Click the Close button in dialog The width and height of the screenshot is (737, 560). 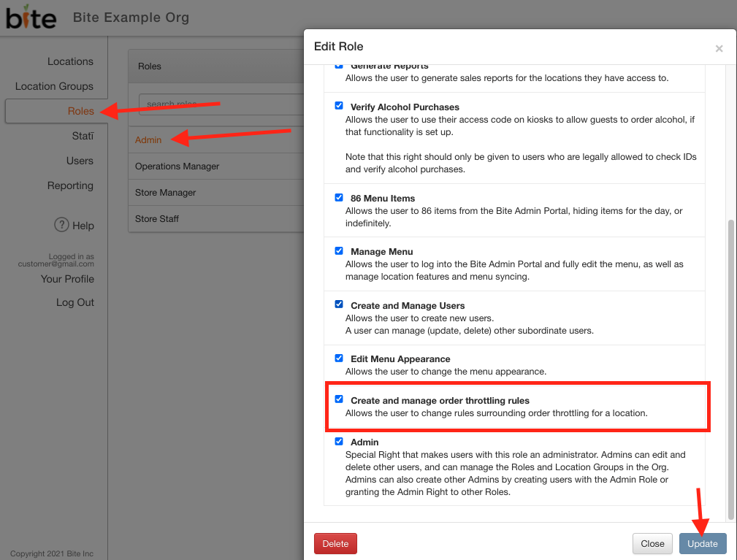pos(652,543)
